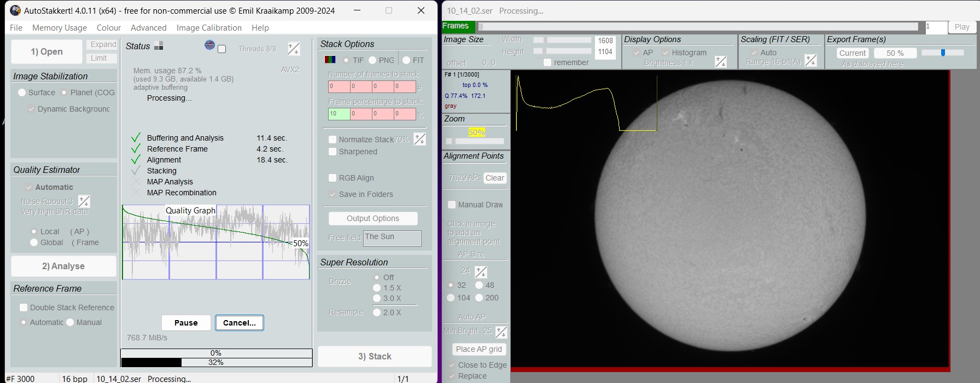The image size is (980, 383).
Task: Enable the RGB Align checkbox
Action: point(332,178)
